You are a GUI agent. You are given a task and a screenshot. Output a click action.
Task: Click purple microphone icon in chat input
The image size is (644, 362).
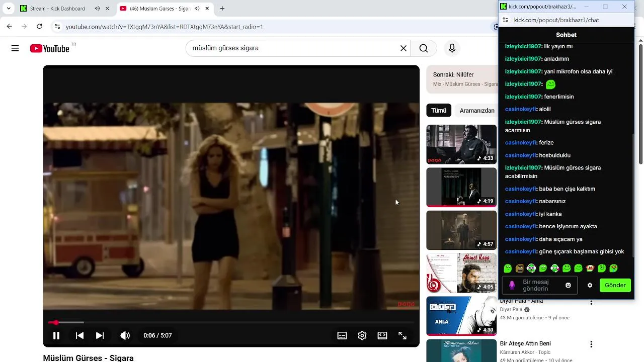tap(512, 285)
